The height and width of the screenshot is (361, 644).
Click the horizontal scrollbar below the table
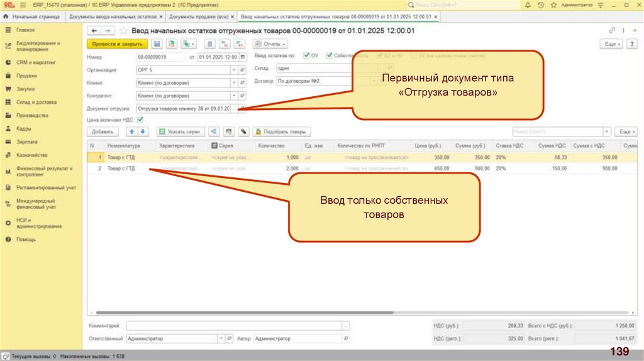point(245,313)
